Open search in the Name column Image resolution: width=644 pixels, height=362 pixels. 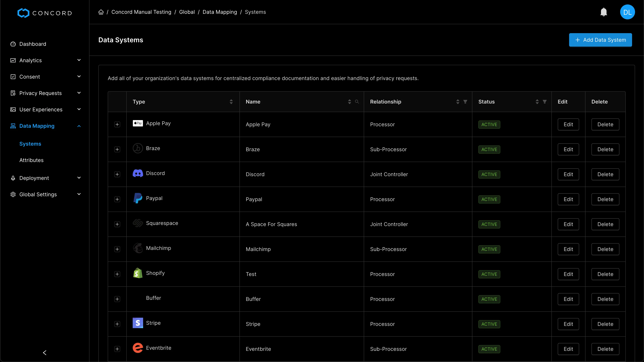tap(357, 102)
